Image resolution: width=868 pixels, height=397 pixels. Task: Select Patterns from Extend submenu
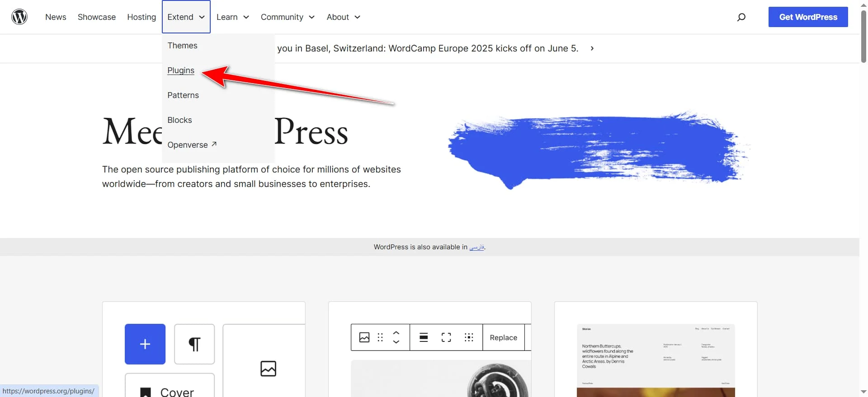pyautogui.click(x=183, y=95)
